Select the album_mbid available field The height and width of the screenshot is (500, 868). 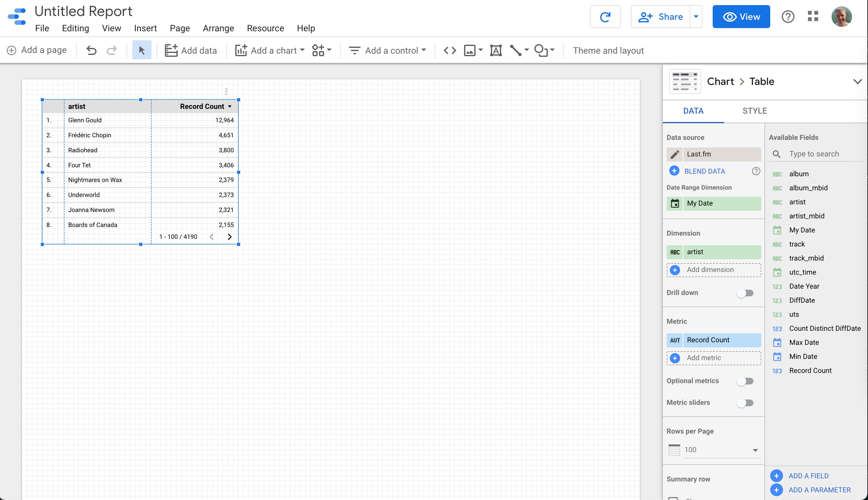(808, 188)
